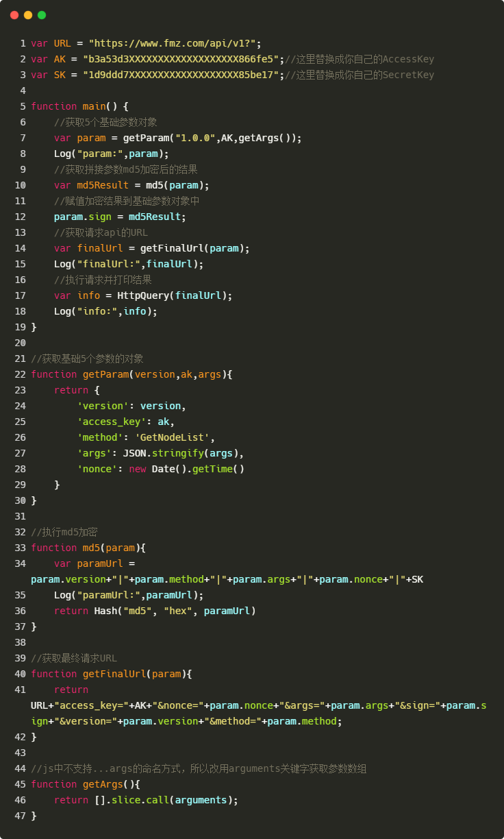Click the comment 获取请求api的URL
The height and width of the screenshot is (839, 504).
[101, 232]
